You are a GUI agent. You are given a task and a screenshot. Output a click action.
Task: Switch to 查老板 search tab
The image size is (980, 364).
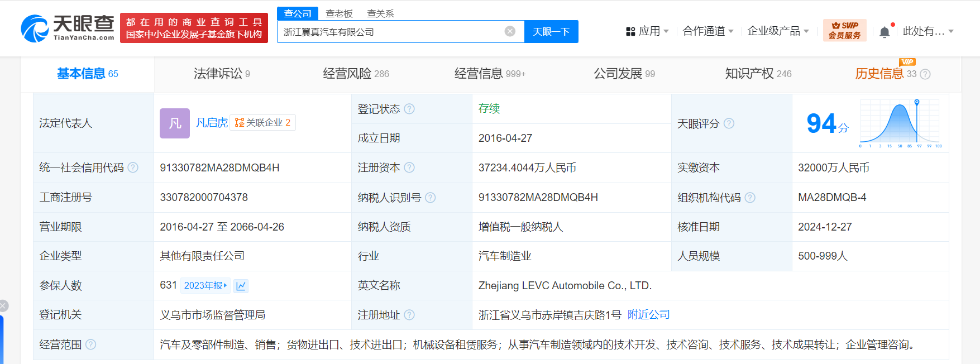[339, 13]
